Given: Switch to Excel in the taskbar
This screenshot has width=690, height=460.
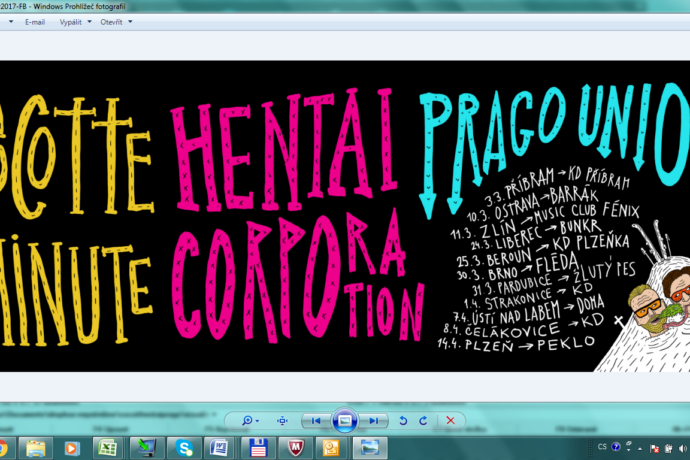Looking at the screenshot, I should click(107, 449).
